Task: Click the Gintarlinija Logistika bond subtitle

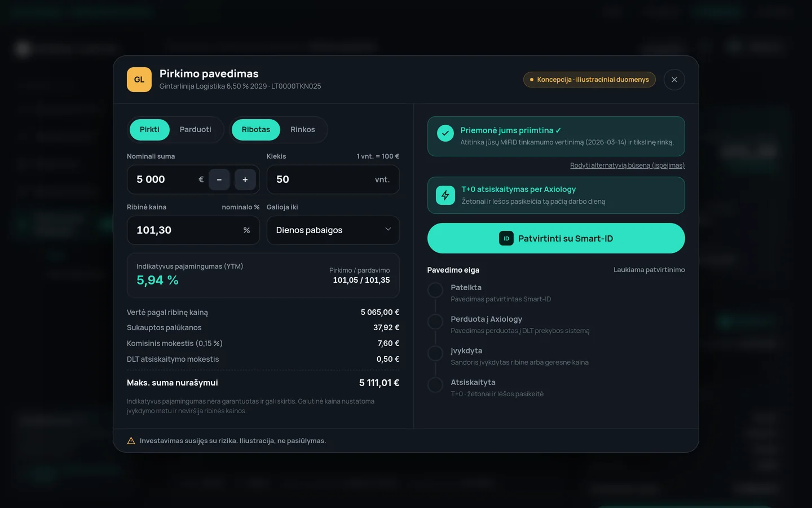Action: (x=240, y=86)
